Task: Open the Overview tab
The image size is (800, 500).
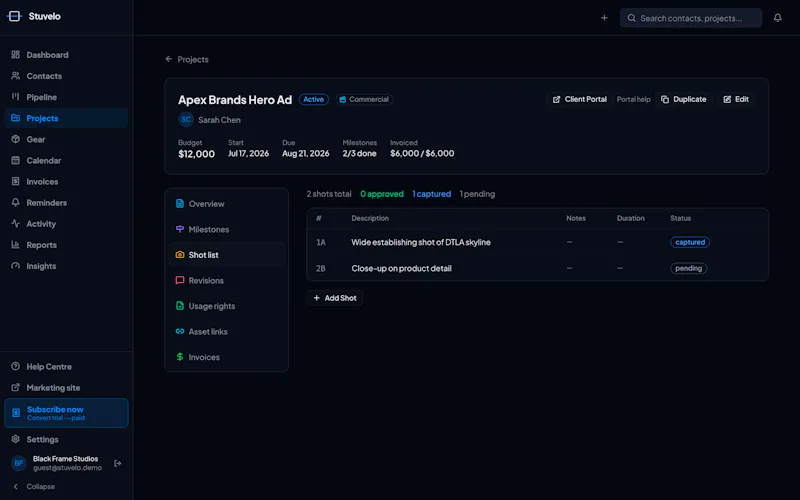Action: click(227, 204)
